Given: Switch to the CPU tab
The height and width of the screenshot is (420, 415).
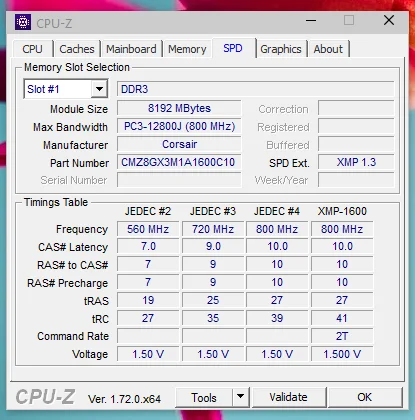Looking at the screenshot, I should click(x=32, y=49).
